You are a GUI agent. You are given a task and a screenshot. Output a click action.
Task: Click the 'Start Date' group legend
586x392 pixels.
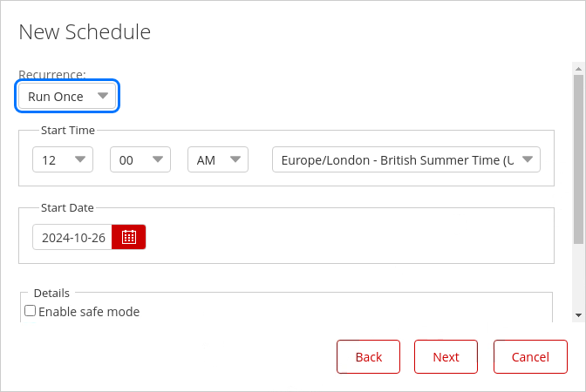coord(67,207)
